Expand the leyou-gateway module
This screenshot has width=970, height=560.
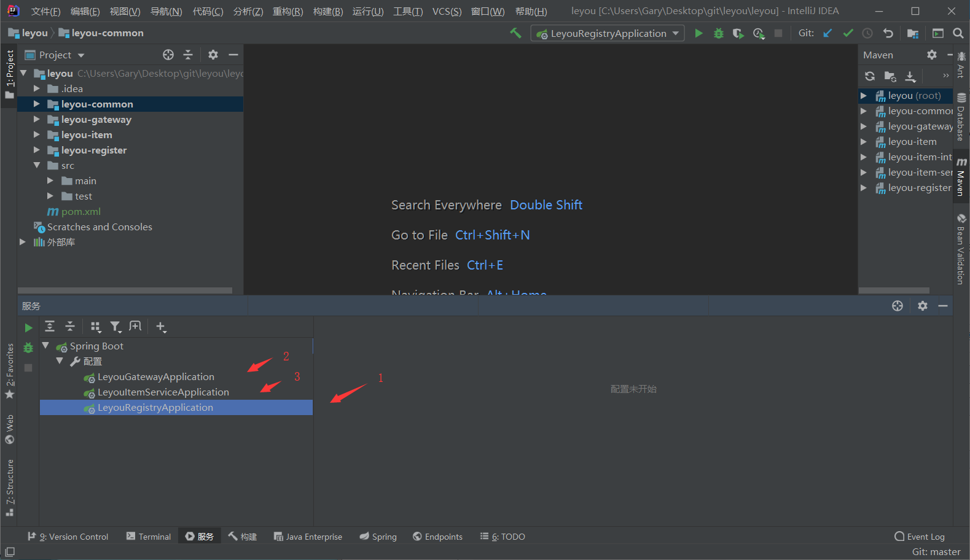(37, 119)
